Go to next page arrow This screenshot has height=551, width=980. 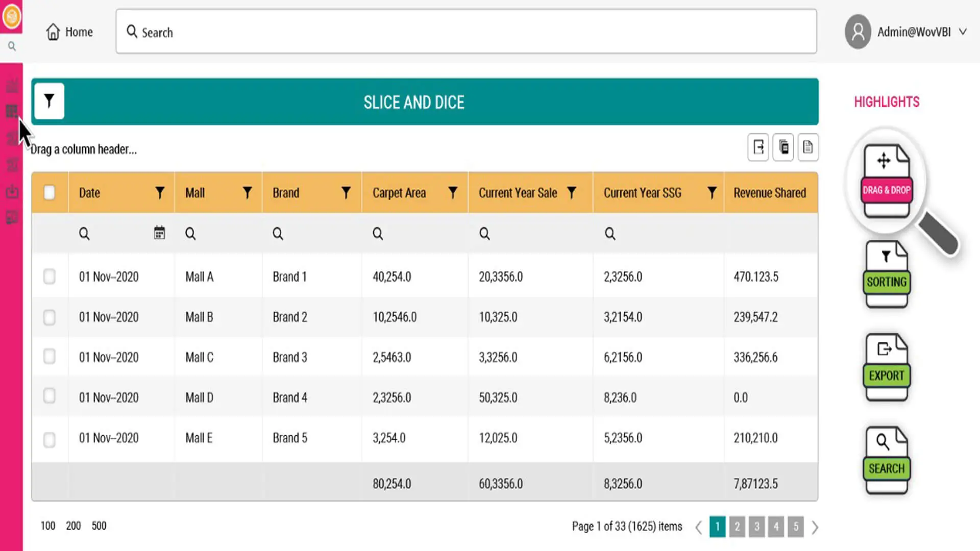click(815, 527)
